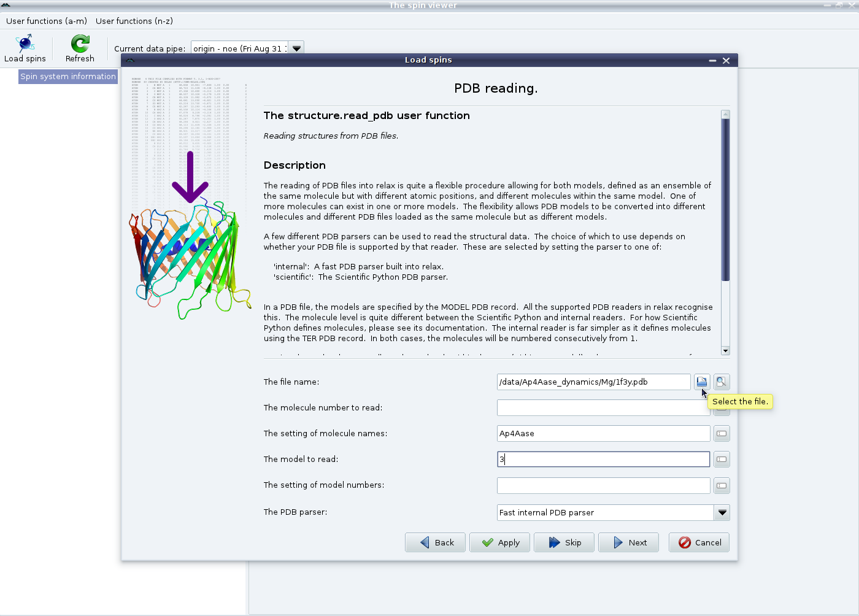Viewport: 859px width, 616px height.
Task: Expand the PDB parser dropdown
Action: 722,513
